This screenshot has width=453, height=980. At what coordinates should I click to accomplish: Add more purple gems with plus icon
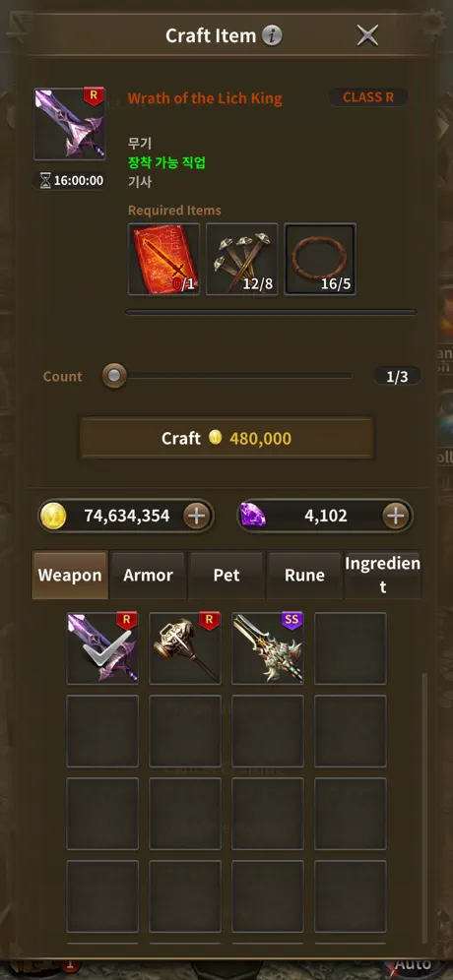(396, 516)
